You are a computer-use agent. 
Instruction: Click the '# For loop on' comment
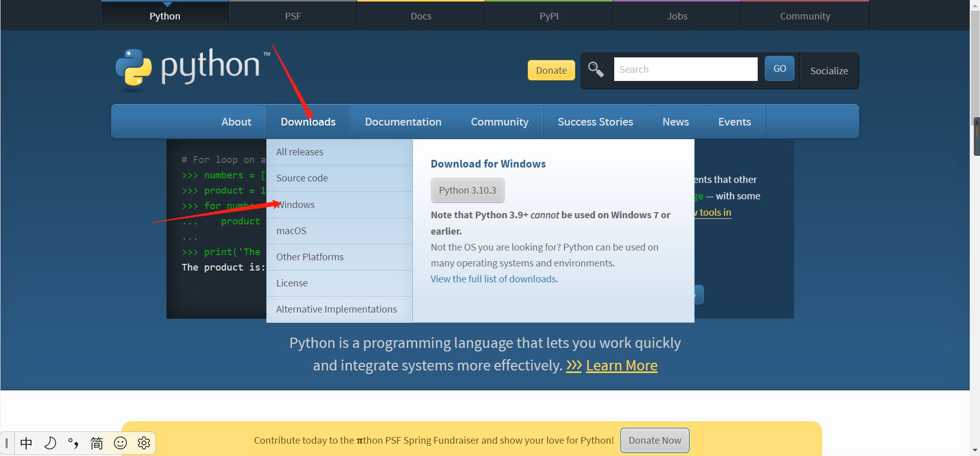click(x=223, y=160)
